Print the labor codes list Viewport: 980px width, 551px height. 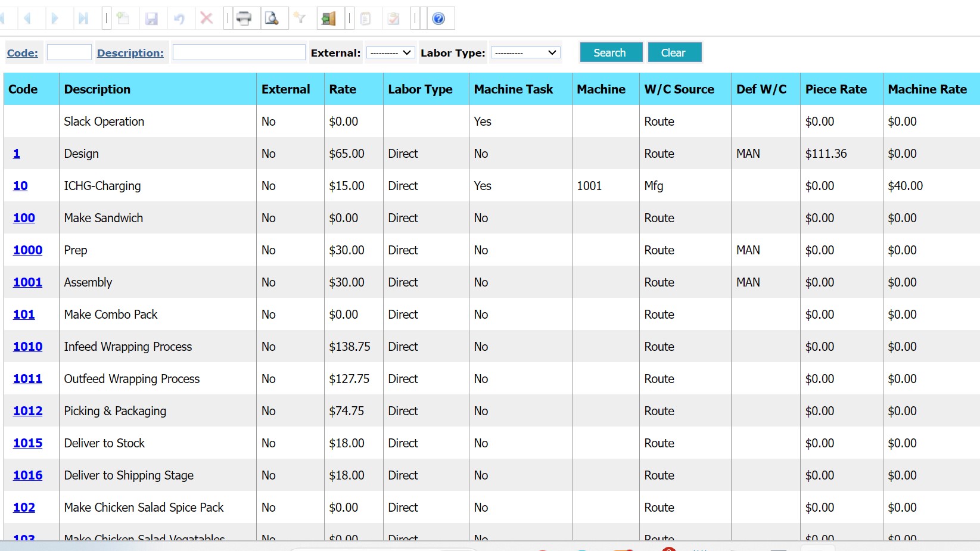[x=244, y=18]
